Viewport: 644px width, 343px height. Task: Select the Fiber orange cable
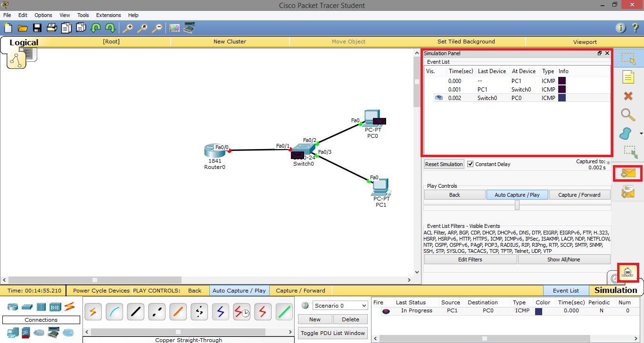[x=178, y=311]
